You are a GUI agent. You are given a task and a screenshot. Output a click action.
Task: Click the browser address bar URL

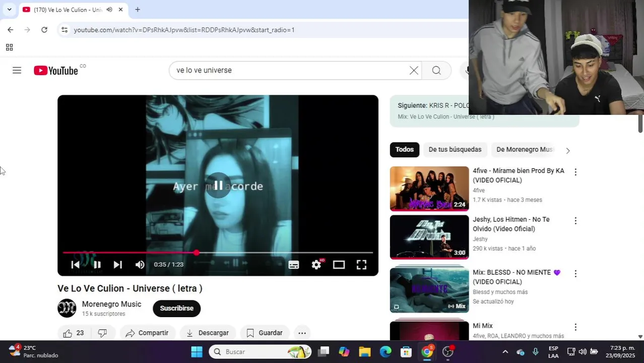point(184,30)
